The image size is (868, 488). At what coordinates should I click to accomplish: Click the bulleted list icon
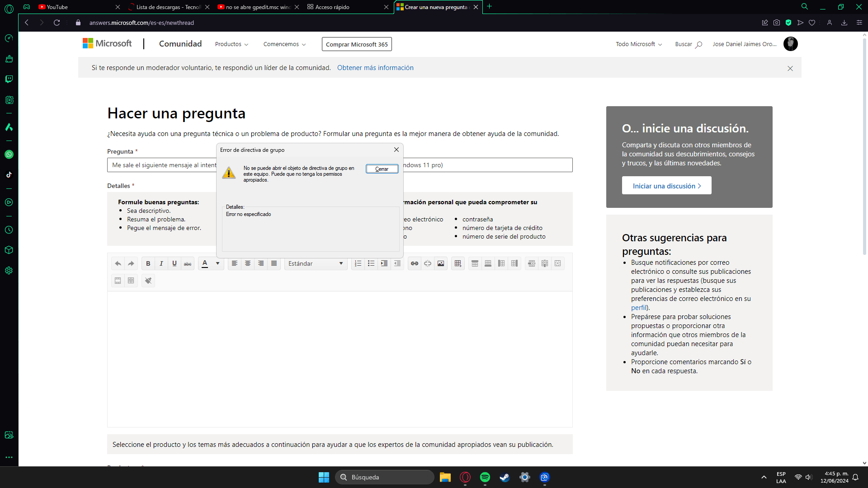pyautogui.click(x=371, y=263)
